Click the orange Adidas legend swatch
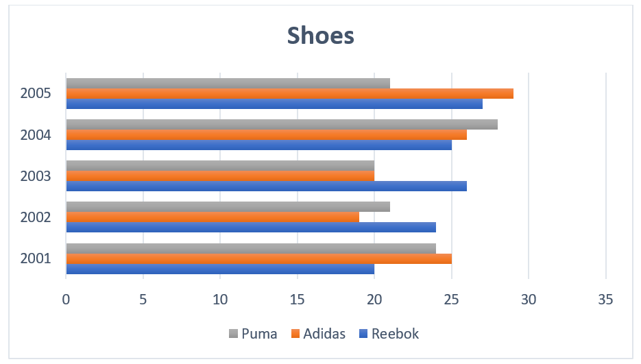The height and width of the screenshot is (364, 641). click(x=296, y=334)
